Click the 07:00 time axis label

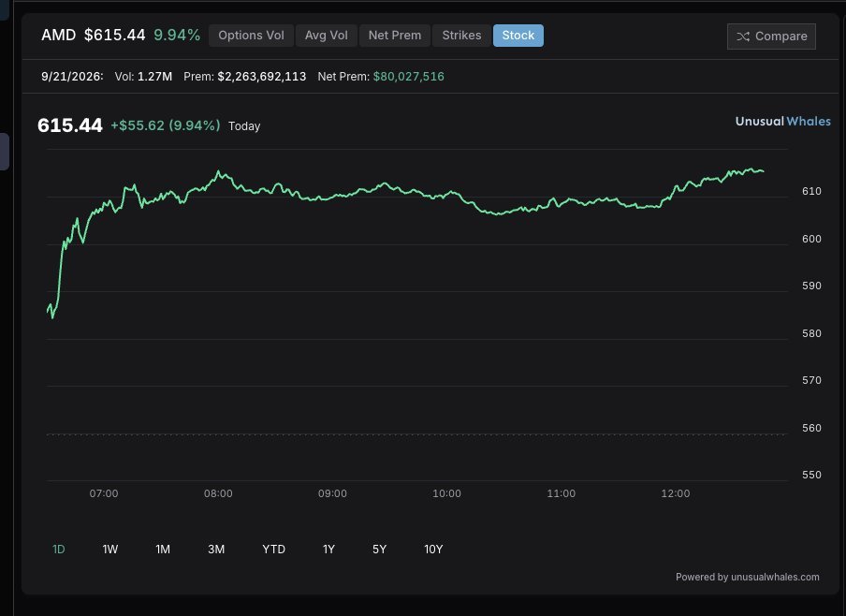[x=104, y=494]
